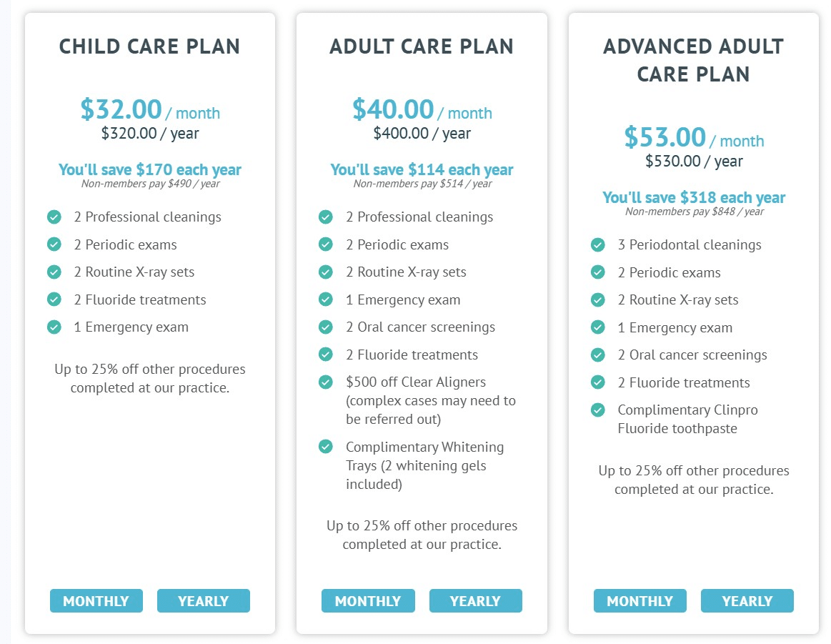Click checkmark beside 3 Periodontal cleanings
The width and height of the screenshot is (831, 644).
[598, 244]
